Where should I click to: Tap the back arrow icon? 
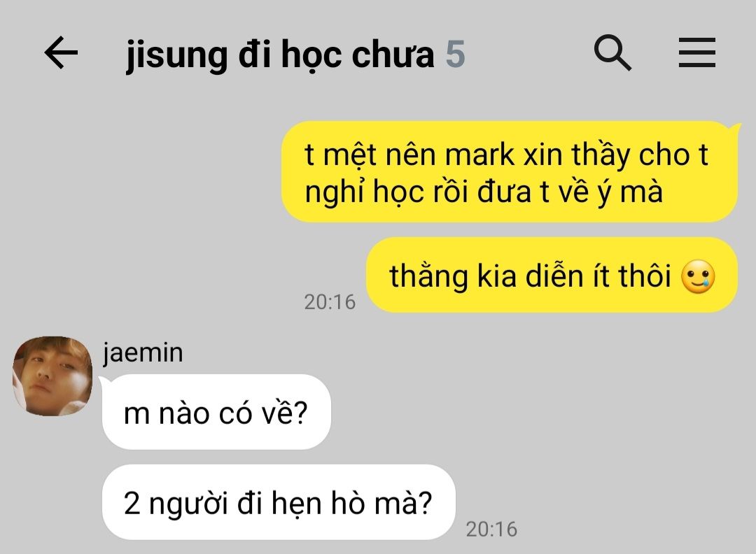pyautogui.click(x=61, y=52)
